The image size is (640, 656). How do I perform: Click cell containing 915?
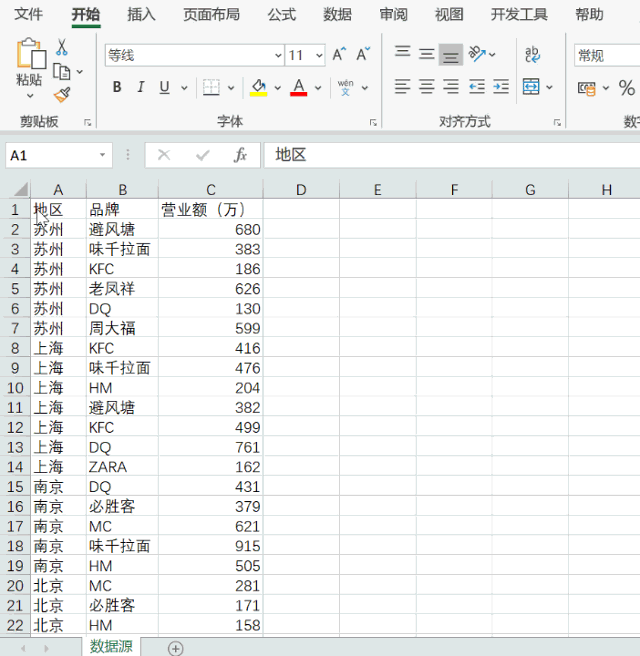[x=211, y=546]
